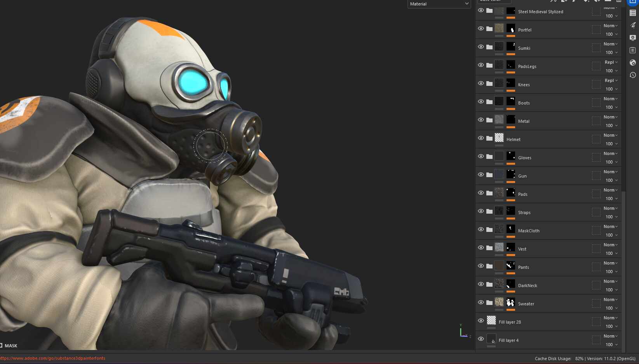Open the Material view mode dropdown
Image resolution: width=639 pixels, height=364 pixels.
pos(439,4)
